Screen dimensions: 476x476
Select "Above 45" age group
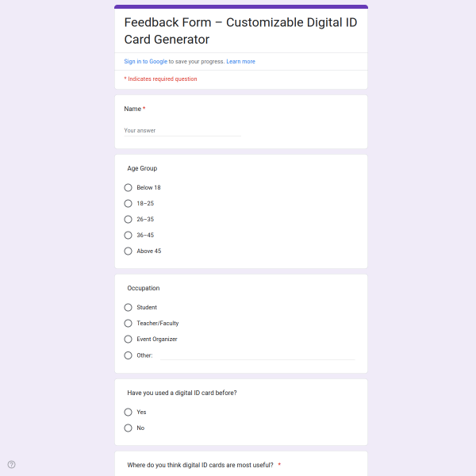[129, 251]
